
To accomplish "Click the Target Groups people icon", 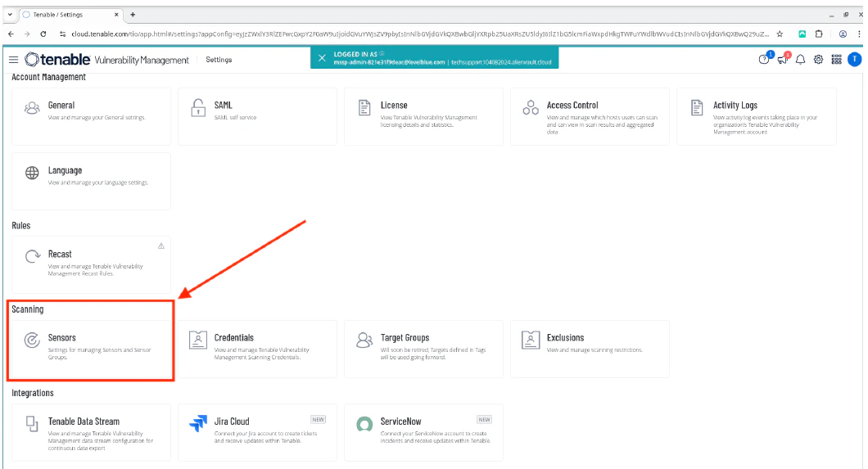I will 364,340.
